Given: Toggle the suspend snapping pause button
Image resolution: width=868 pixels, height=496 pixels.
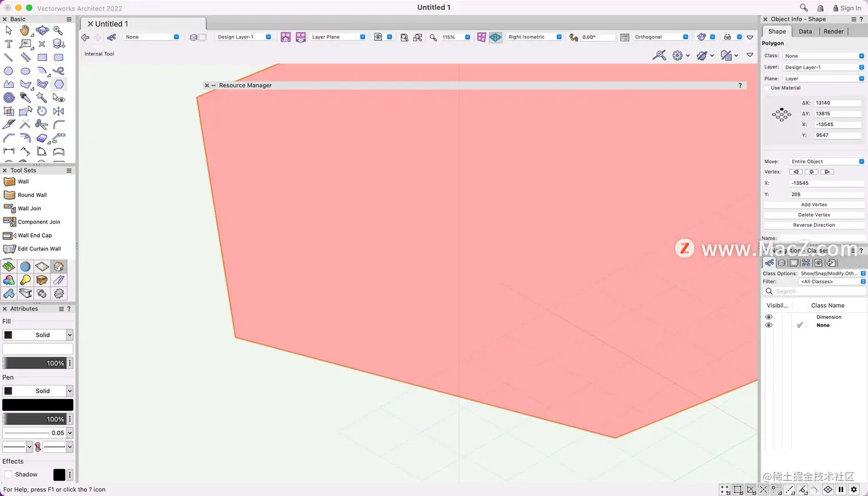Looking at the screenshot, I should pyautogui.click(x=841, y=490).
